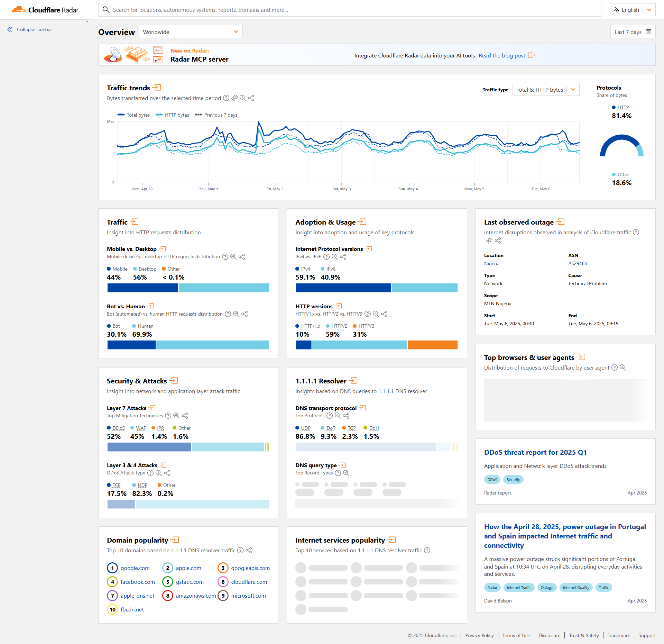Open cloudflare.com domain link
This screenshot has width=664, height=644.
point(249,582)
